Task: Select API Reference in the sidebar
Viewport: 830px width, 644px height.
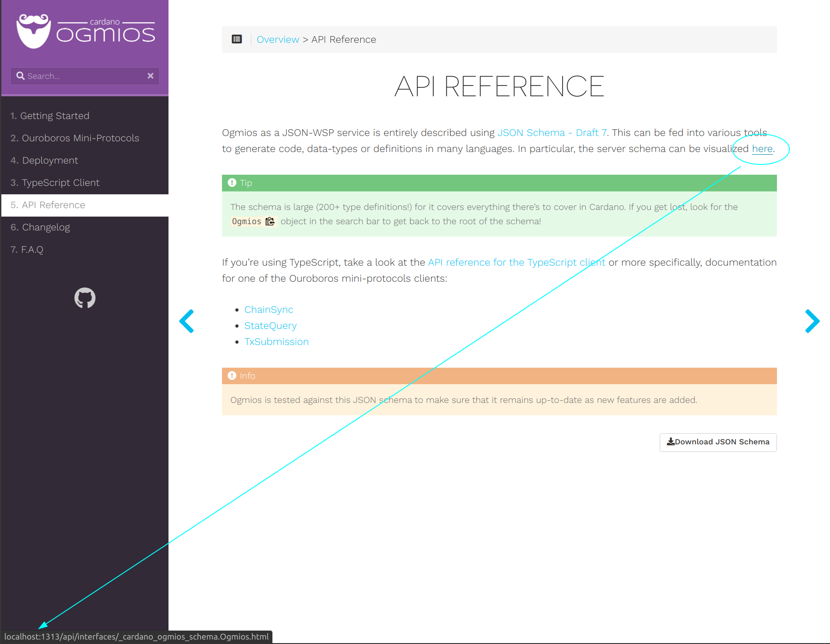Action: click(85, 205)
